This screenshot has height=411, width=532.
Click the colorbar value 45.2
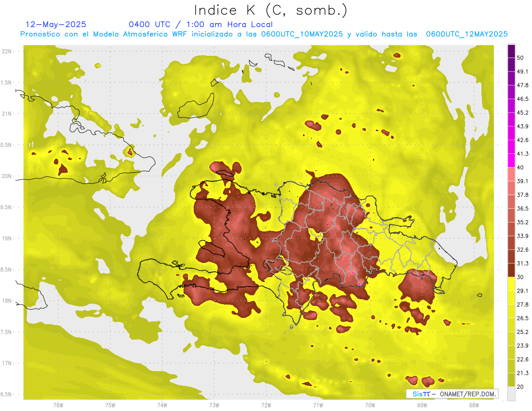(522, 113)
